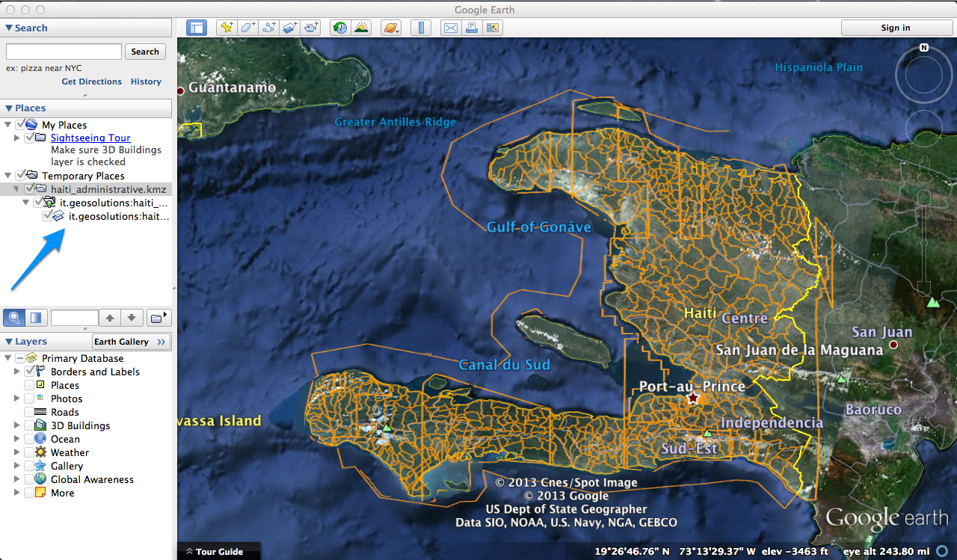Viewport: 957px width, 560px height.
Task: Collapse the Places panel header
Action: pos(87,108)
